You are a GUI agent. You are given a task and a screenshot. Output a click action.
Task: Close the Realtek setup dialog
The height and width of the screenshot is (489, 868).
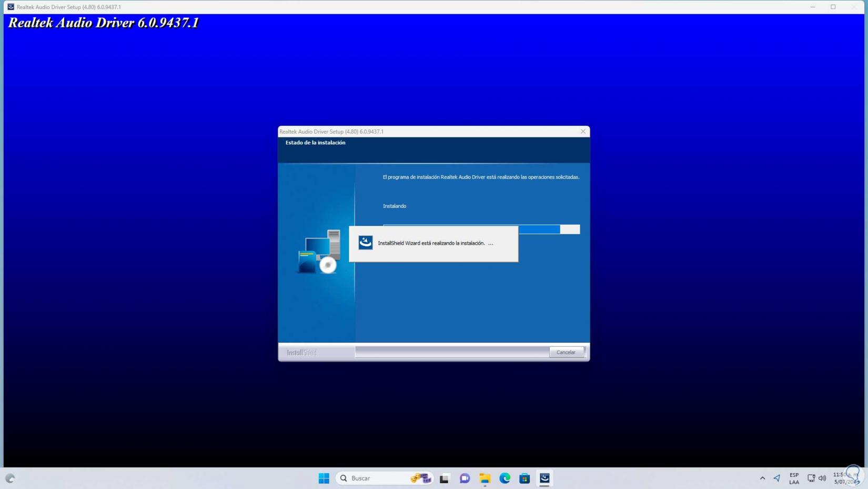[x=583, y=132]
